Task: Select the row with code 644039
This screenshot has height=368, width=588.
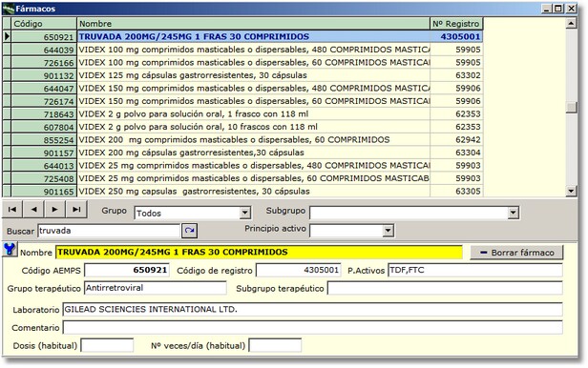Action: (242, 50)
